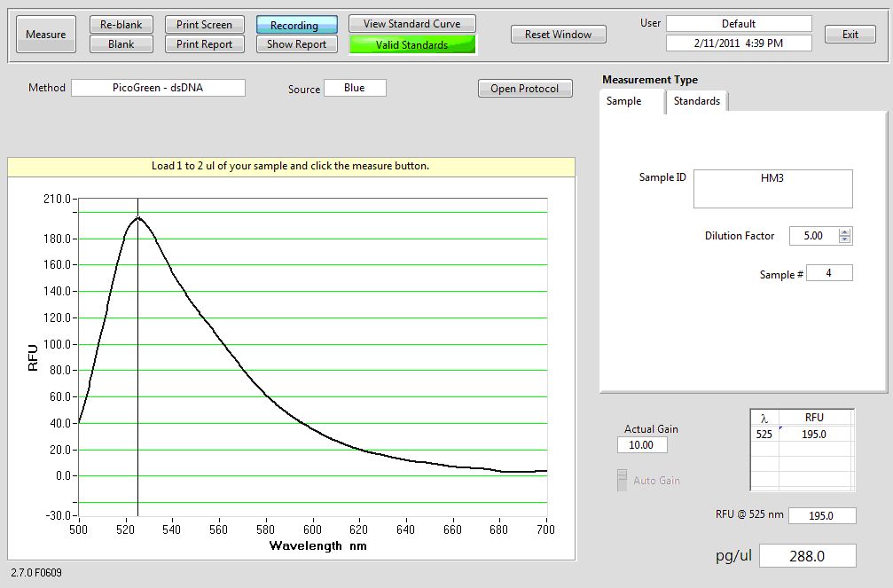
Task: Click the Measure button
Action: pos(45,35)
